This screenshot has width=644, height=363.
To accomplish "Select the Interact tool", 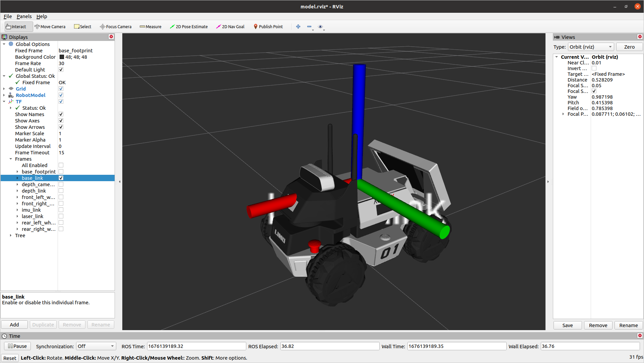I will tap(18, 27).
